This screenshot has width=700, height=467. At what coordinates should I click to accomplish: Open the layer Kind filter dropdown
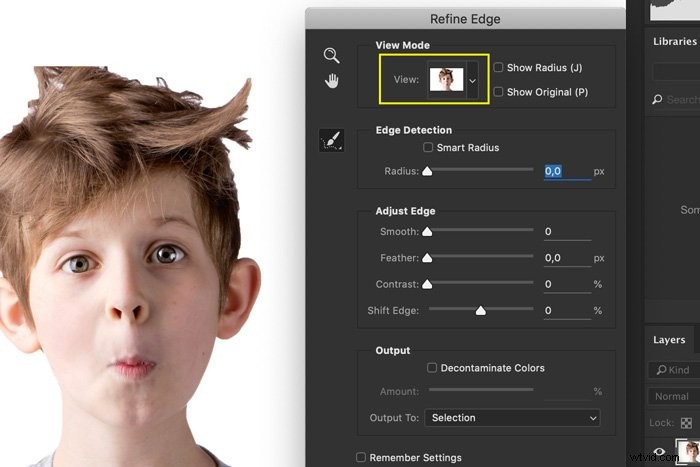click(674, 370)
